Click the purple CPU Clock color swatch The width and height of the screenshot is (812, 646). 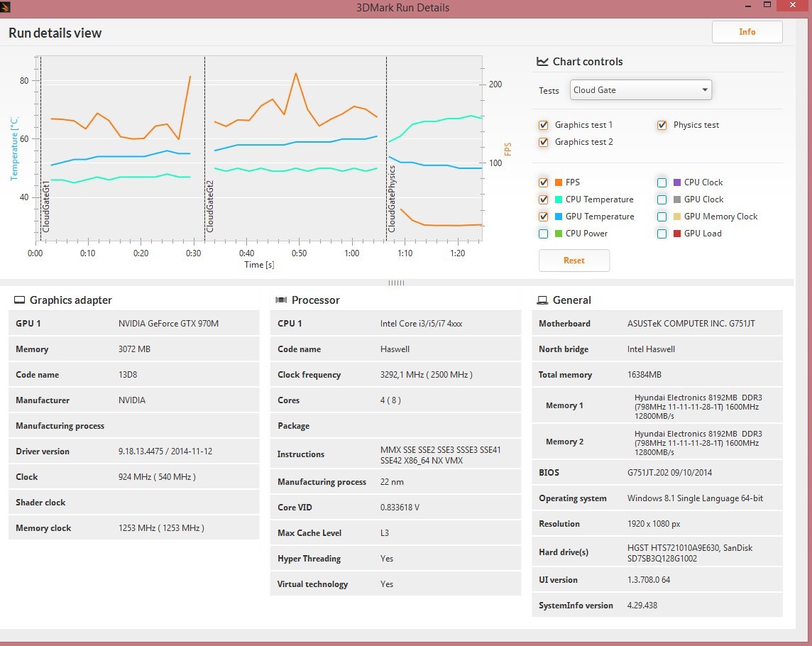coord(677,182)
